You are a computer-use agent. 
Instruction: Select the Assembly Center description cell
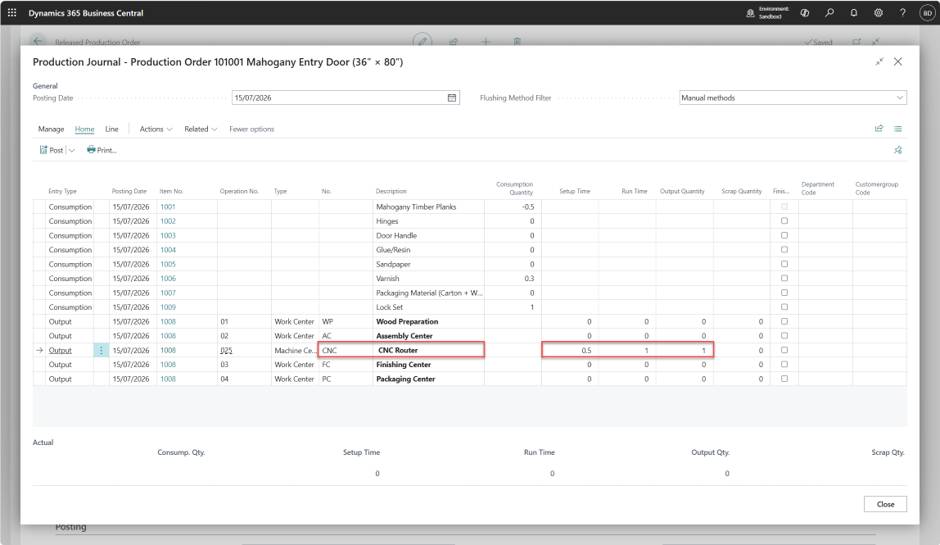pos(429,336)
